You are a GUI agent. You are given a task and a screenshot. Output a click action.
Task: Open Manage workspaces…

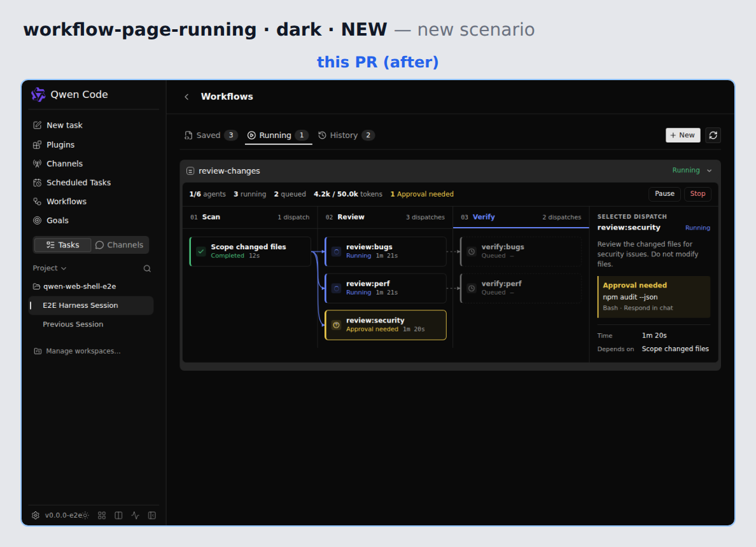(x=83, y=351)
